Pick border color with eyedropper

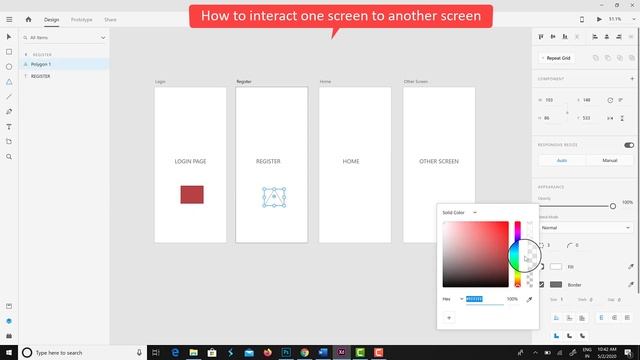(631, 284)
